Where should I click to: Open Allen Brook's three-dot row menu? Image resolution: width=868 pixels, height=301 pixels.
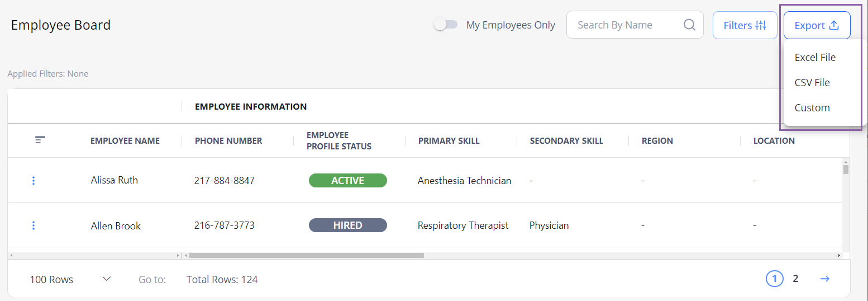coord(34,225)
